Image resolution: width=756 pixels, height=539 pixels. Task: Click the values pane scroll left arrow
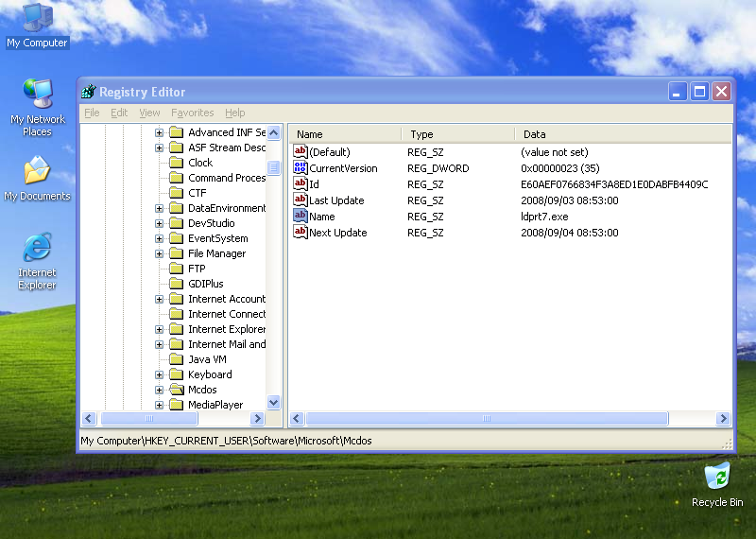coord(297,418)
